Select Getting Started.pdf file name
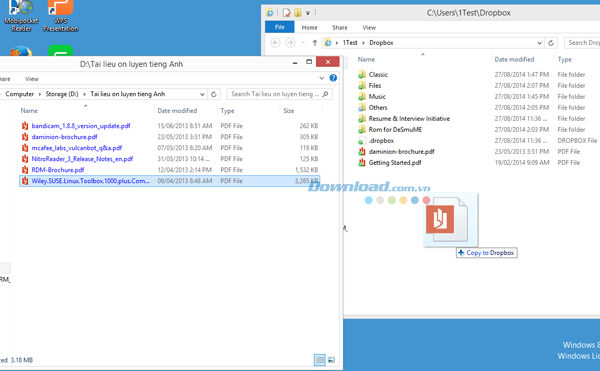 tap(395, 163)
